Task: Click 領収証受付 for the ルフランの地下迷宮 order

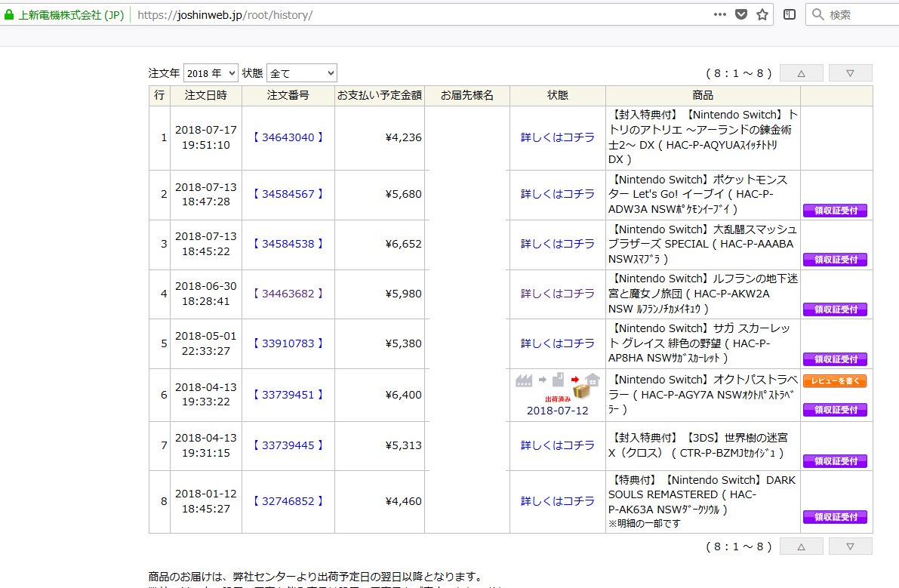Action: 836,309
